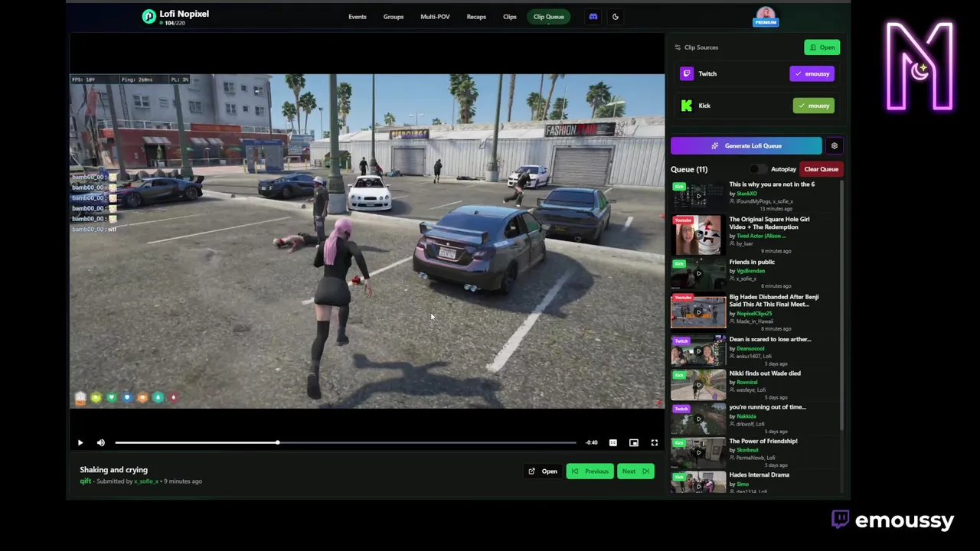Click the 'Shaking and crying' clip title
Image resolution: width=980 pixels, height=551 pixels.
113,470
